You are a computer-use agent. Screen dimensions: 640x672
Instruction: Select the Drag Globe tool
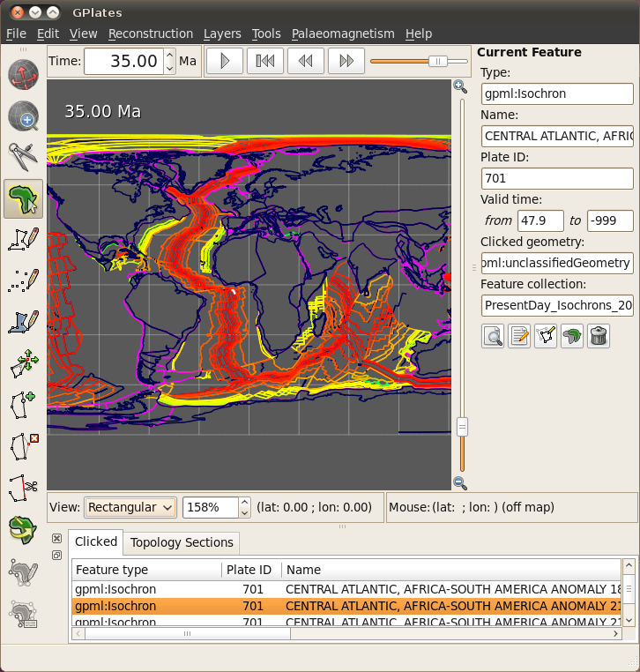click(23, 75)
